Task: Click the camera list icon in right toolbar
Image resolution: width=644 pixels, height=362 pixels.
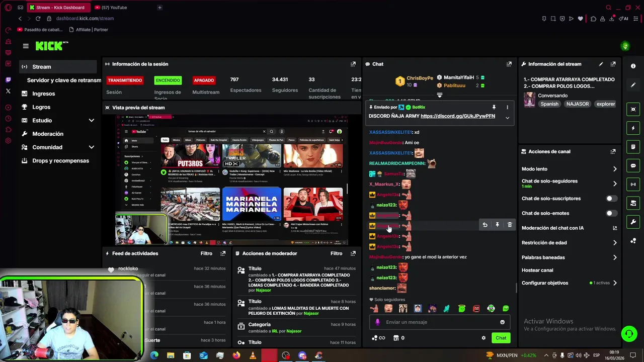Action: [633, 203]
